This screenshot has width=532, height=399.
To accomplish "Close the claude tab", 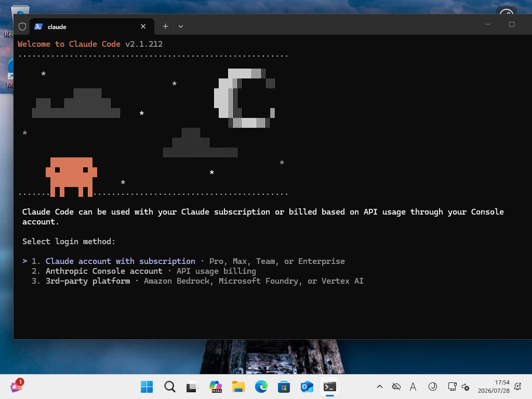I will point(143,26).
